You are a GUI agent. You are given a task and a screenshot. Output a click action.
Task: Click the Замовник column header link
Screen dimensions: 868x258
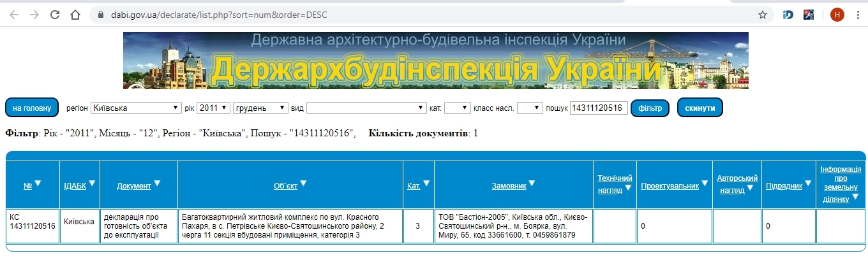click(509, 186)
